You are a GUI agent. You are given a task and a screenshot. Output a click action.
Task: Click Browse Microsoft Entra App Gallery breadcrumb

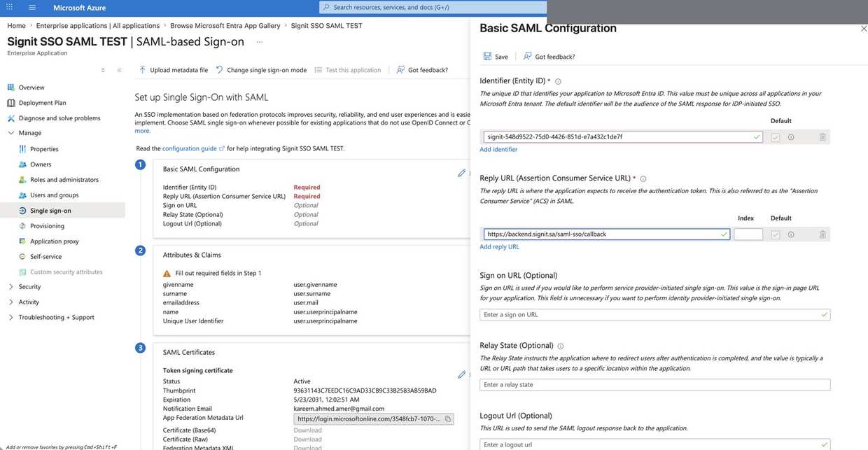[225, 26]
